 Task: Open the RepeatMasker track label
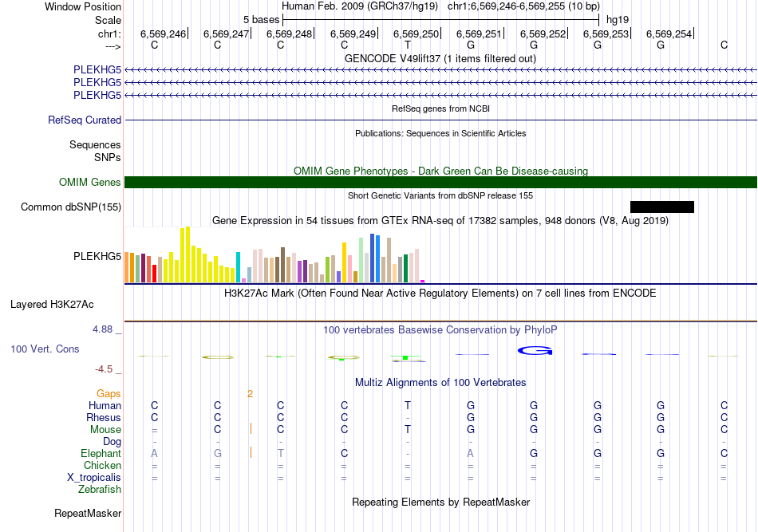(88, 513)
